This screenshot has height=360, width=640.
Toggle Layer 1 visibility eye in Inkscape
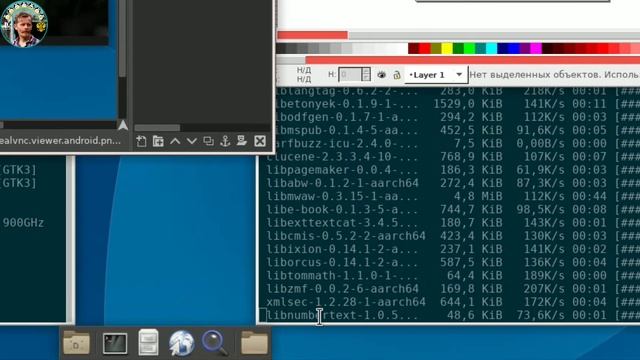381,75
